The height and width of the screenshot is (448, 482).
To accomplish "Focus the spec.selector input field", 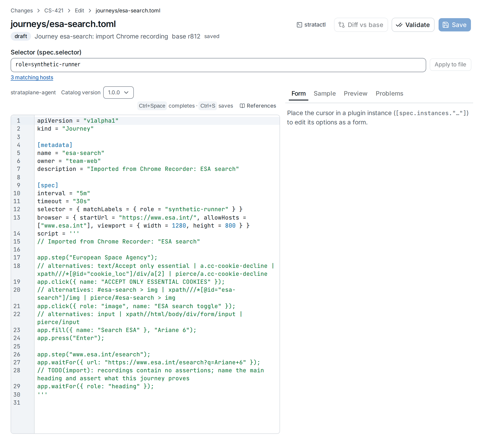I will pyautogui.click(x=218, y=65).
